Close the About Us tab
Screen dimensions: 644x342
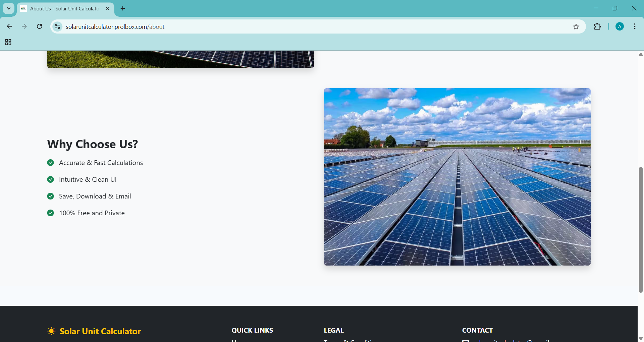(x=107, y=9)
